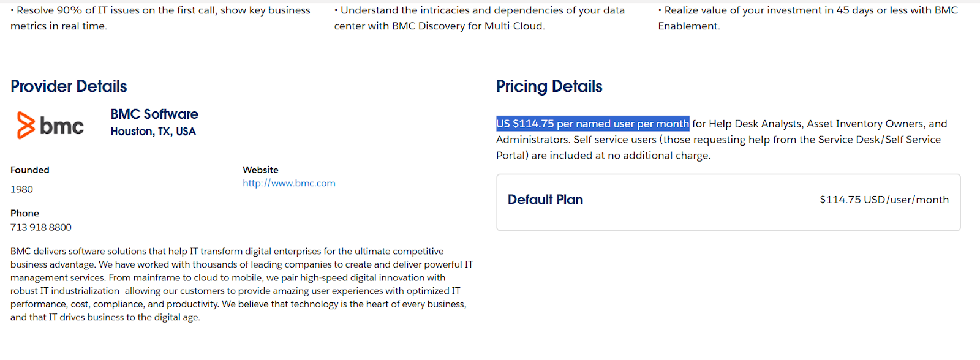Image resolution: width=980 pixels, height=360 pixels.
Task: Click the BMC Discovery for Multi-Cloud bullet
Action: [480, 18]
